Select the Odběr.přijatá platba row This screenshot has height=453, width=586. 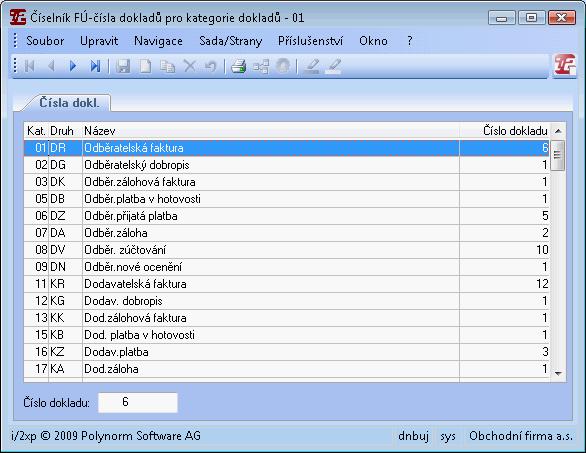point(286,216)
